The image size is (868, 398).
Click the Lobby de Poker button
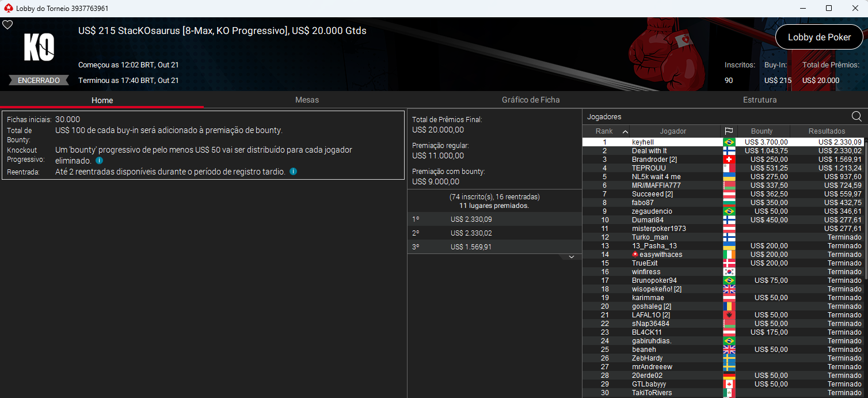(819, 37)
